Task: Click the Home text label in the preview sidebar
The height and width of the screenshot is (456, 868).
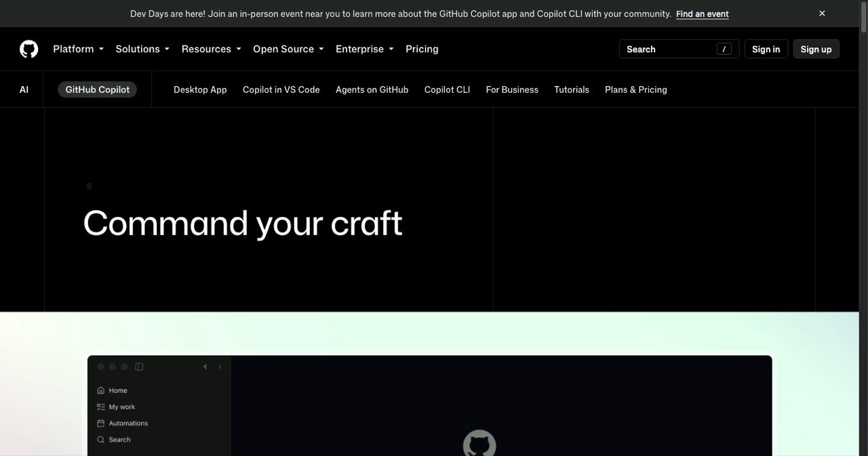Action: [x=118, y=390]
